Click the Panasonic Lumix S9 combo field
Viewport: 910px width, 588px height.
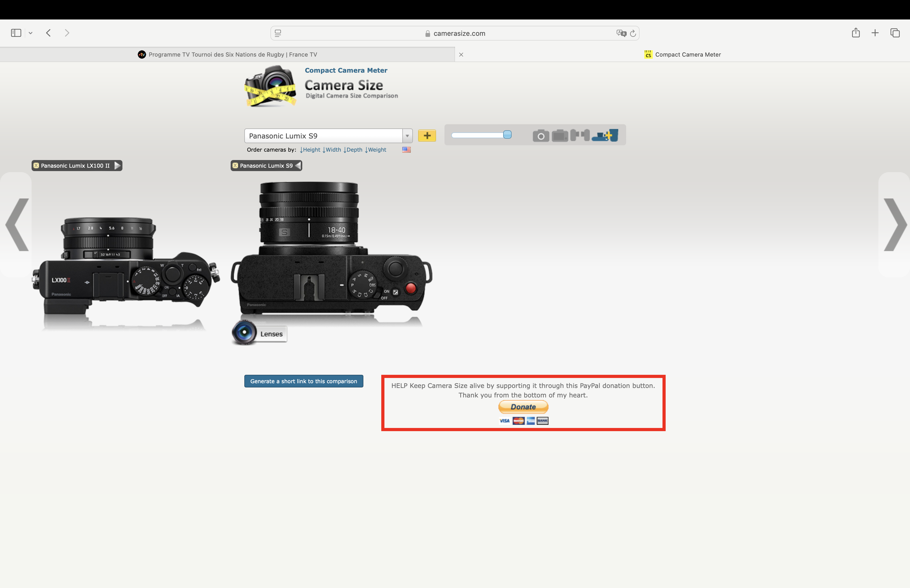pyautogui.click(x=323, y=136)
